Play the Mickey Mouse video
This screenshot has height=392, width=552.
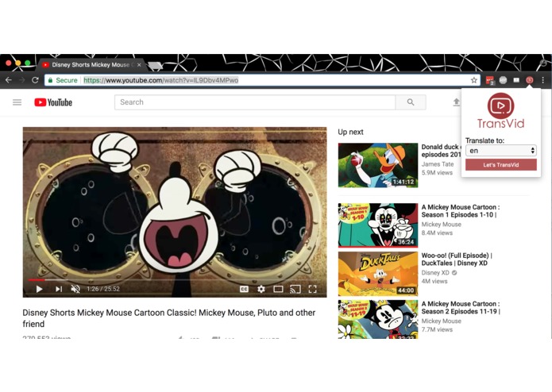point(40,289)
